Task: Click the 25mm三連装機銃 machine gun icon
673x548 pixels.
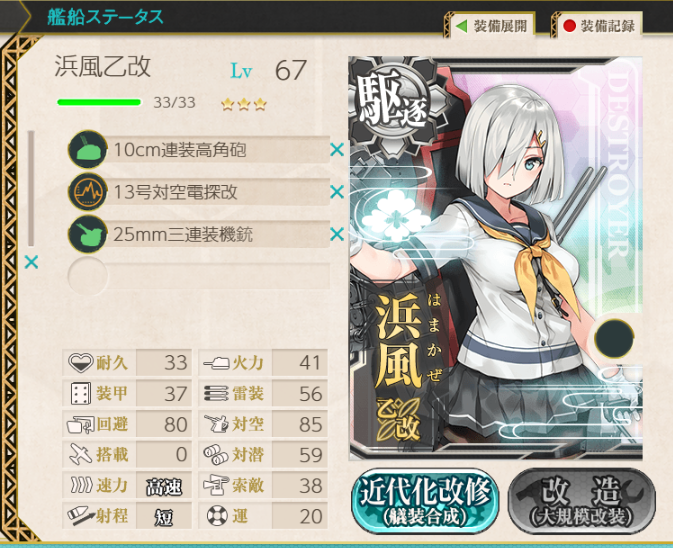Action: [x=88, y=234]
